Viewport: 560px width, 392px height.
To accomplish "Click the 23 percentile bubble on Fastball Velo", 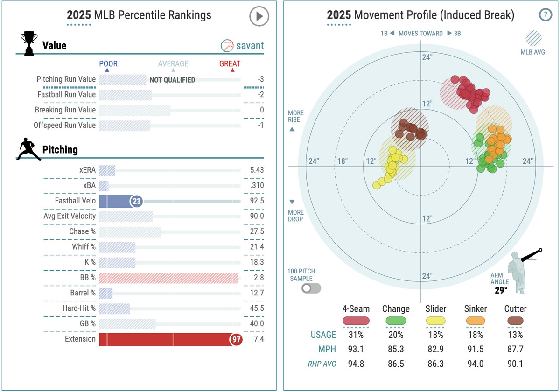I will (x=136, y=201).
